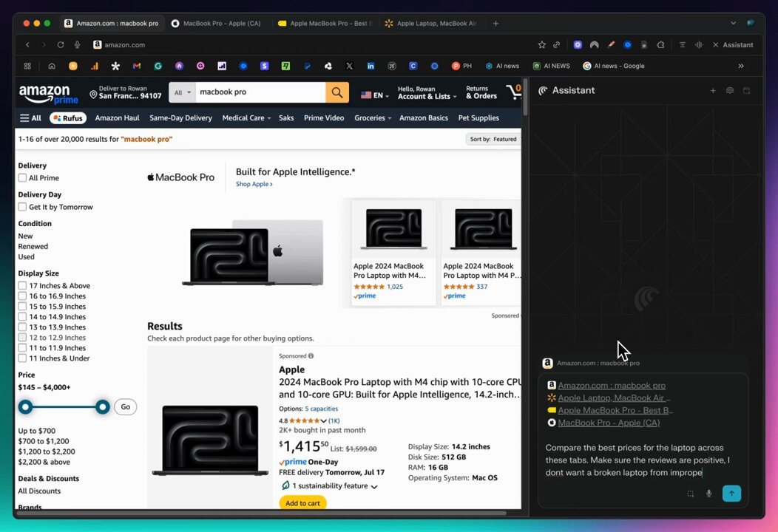Open the All hamburger menu on Amazon
The image size is (778, 532).
pyautogui.click(x=30, y=118)
